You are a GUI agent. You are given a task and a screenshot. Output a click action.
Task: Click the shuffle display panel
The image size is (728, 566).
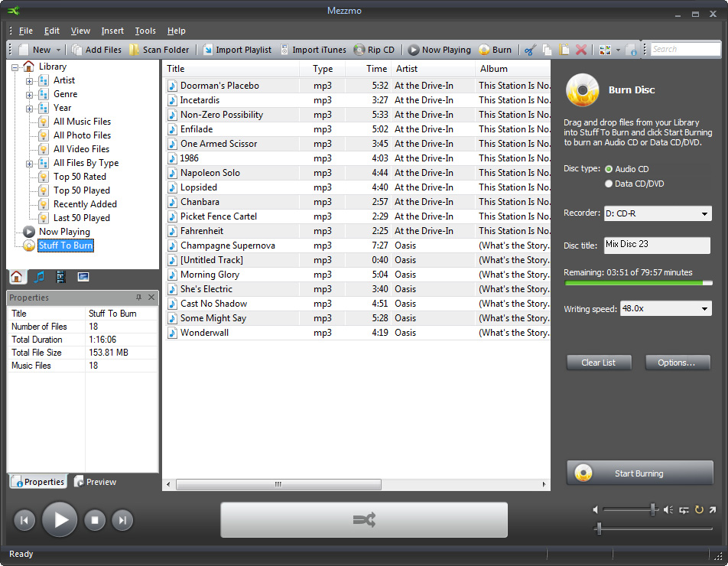tap(364, 519)
